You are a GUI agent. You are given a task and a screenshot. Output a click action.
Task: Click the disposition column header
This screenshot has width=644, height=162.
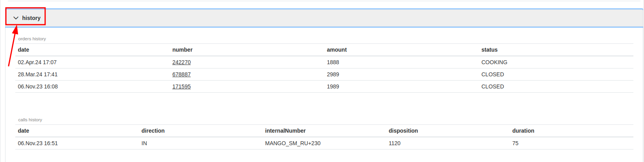(403, 131)
